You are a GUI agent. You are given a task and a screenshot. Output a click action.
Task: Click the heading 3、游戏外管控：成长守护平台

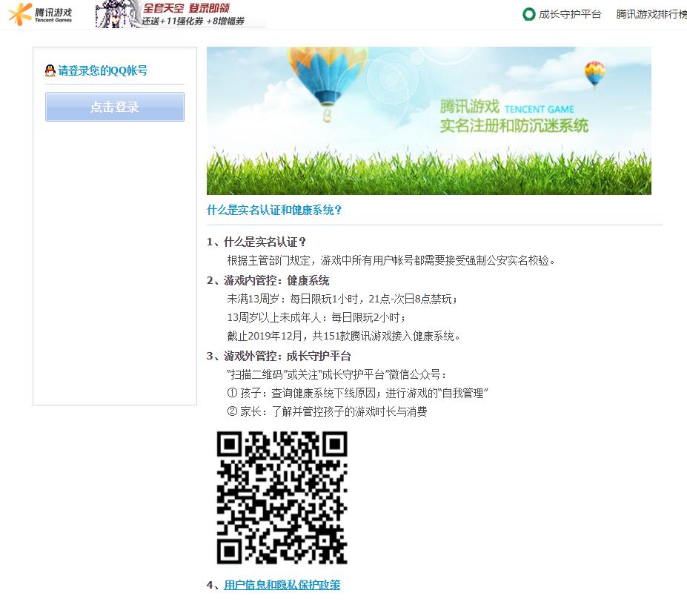(279, 356)
